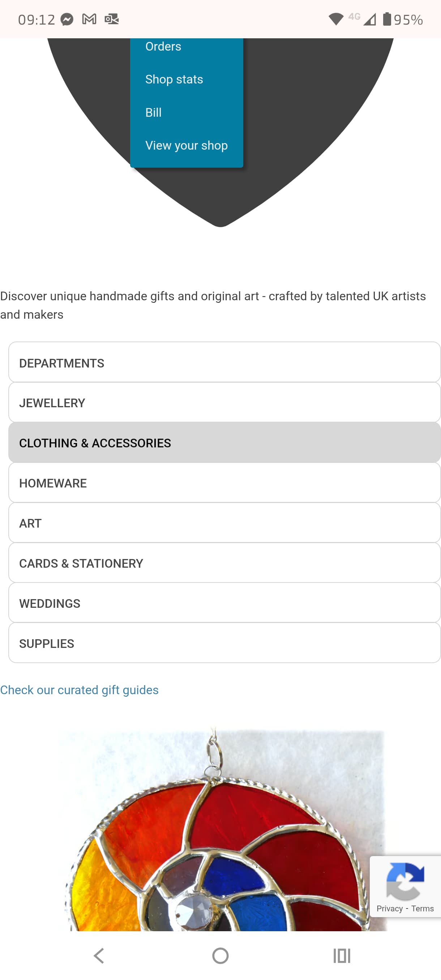Image resolution: width=441 pixels, height=980 pixels.
Task: Tap the Android back navigation icon
Action: point(99,955)
